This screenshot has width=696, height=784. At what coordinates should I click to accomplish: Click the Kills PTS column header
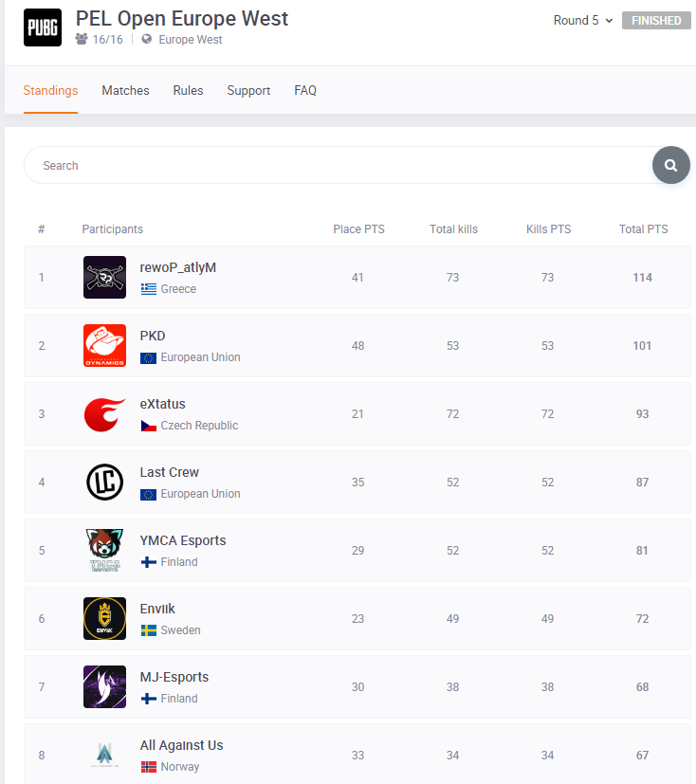coord(548,229)
